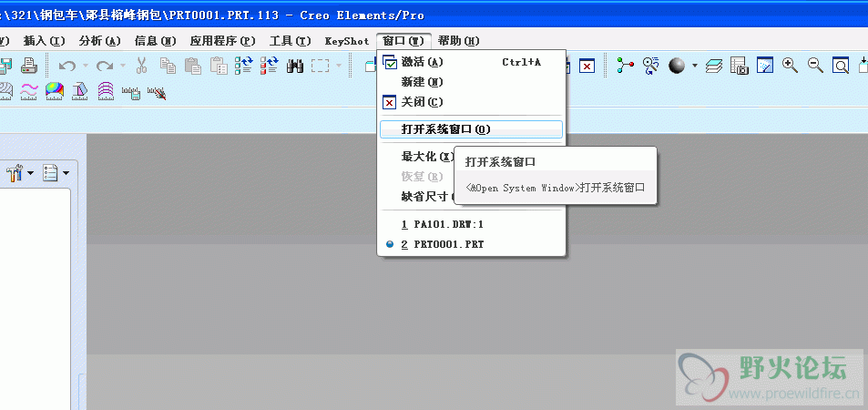Viewport: 868px width, 410px height.
Task: Click the draft/section analysis block icon
Action: coord(80,91)
